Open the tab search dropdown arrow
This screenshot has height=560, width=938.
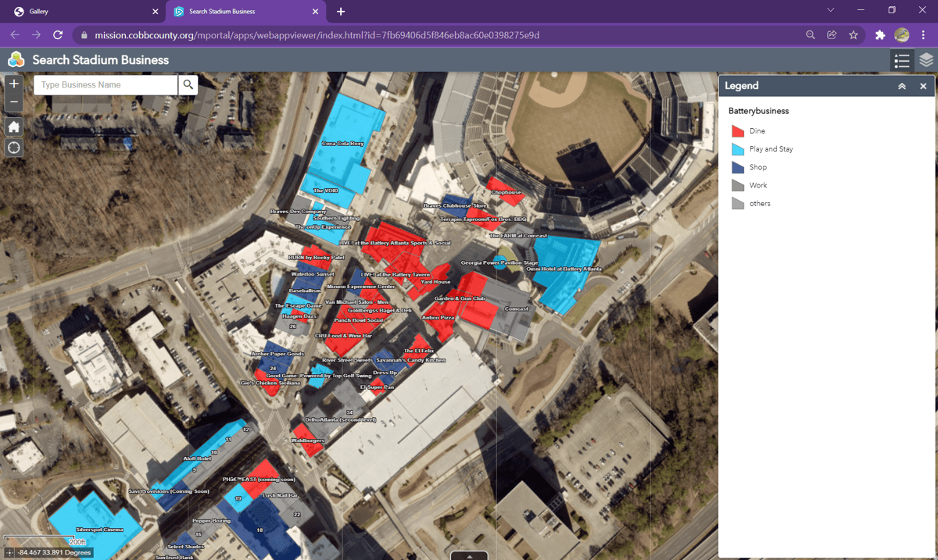tap(830, 11)
